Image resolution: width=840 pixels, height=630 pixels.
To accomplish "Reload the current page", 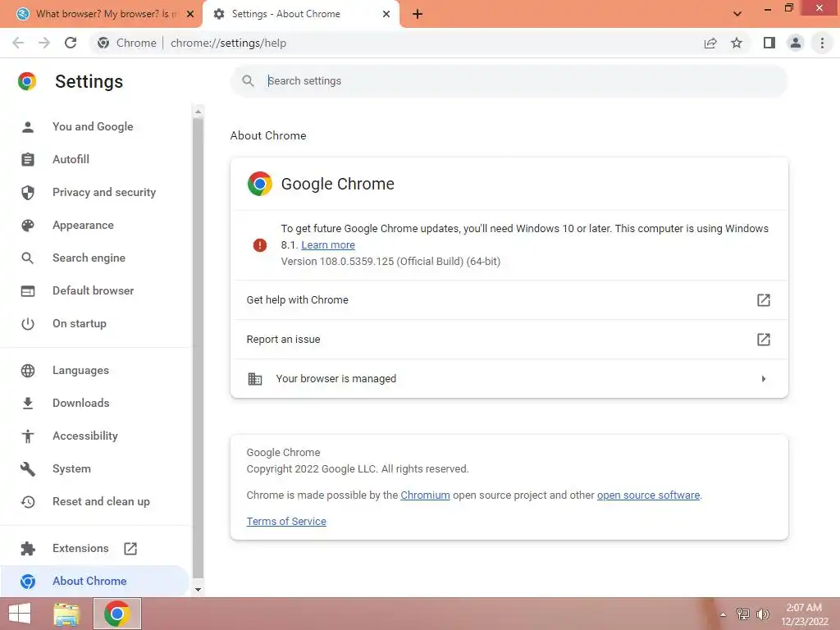I will coord(71,43).
